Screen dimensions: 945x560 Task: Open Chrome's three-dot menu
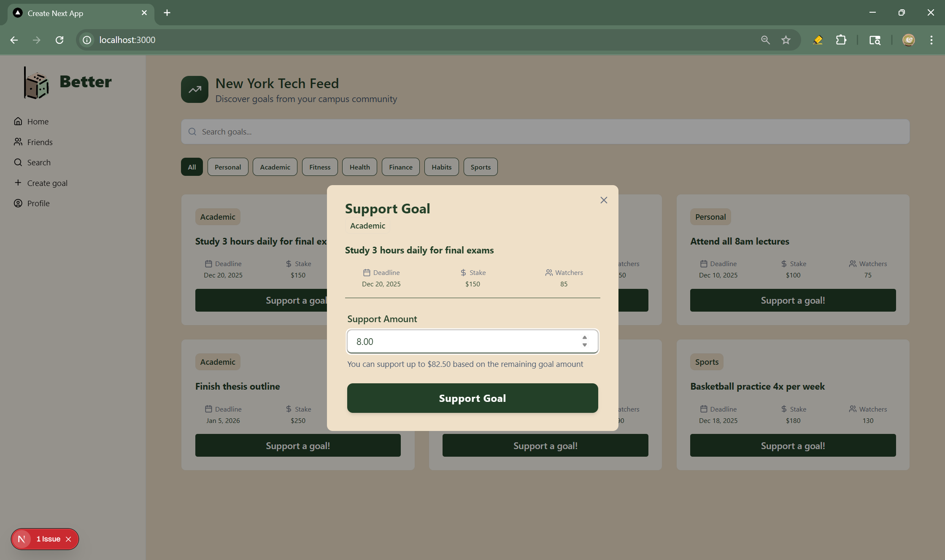[x=931, y=40]
